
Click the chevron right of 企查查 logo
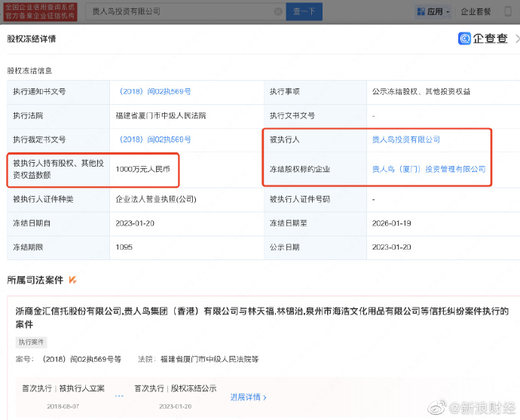click(x=516, y=38)
